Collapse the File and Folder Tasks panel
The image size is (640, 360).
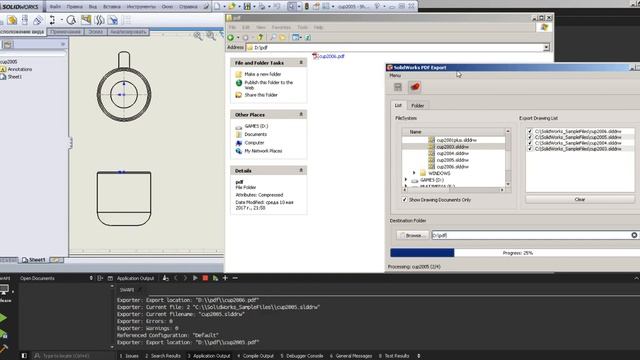point(301,62)
